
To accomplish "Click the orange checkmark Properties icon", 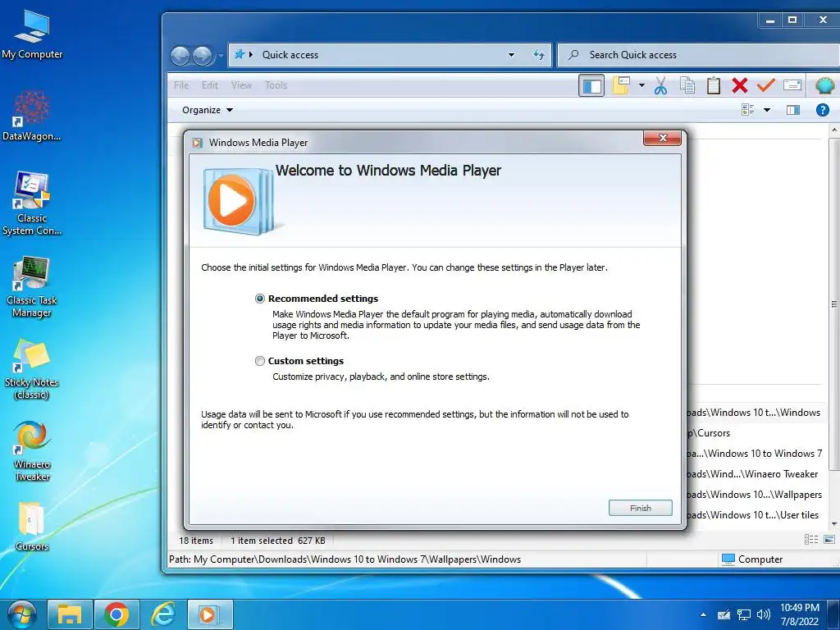I will (x=765, y=84).
